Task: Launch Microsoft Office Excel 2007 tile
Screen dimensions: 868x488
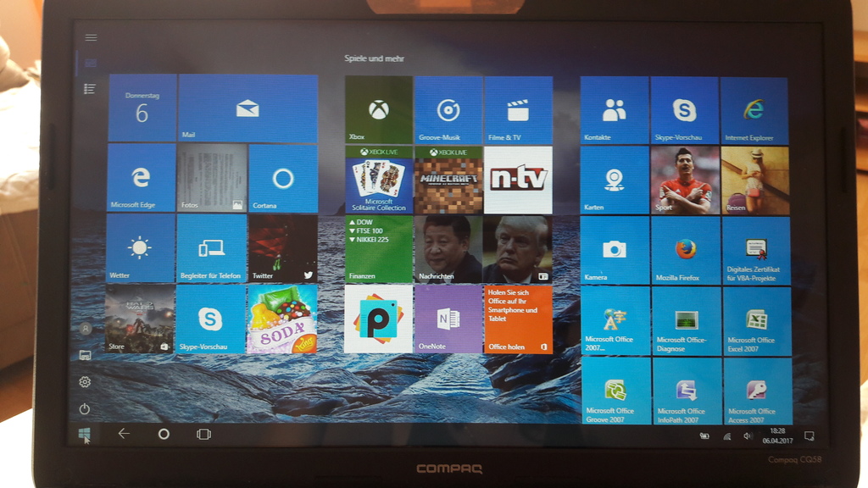Action: [x=757, y=322]
